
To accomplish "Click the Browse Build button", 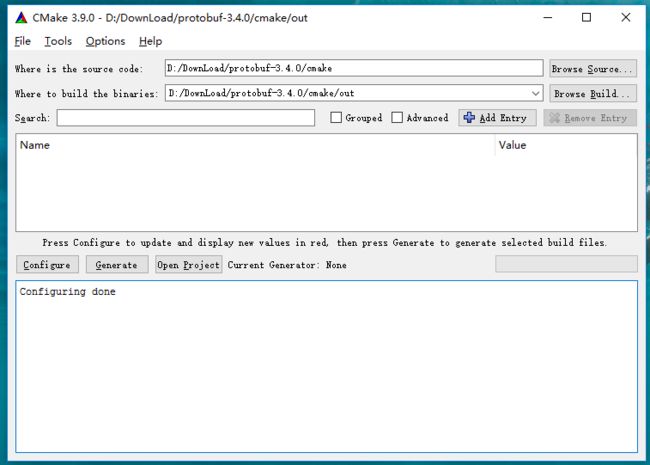I will [x=593, y=94].
